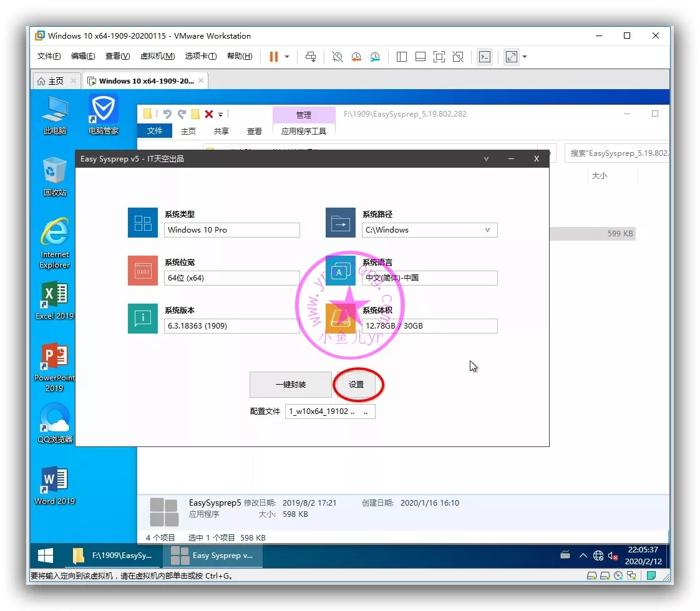The width and height of the screenshot is (700, 611).
Task: Open the 虚拟机(M) menu
Action: point(157,56)
